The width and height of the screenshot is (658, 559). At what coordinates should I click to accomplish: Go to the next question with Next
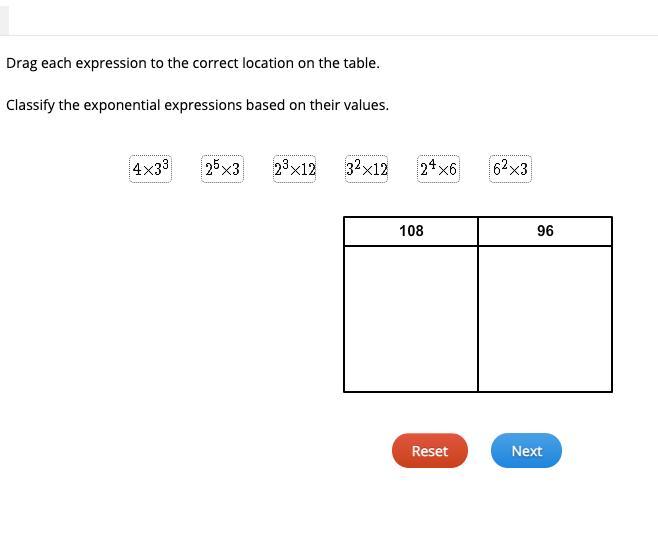coord(526,451)
